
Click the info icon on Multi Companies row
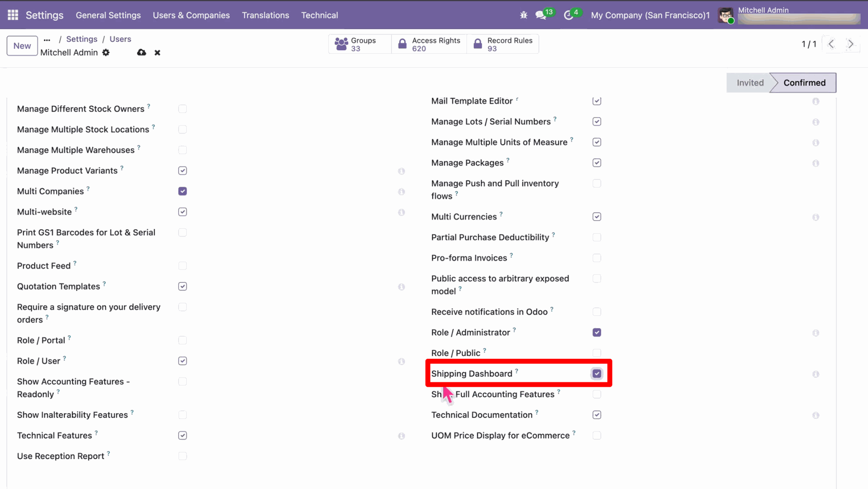point(401,192)
